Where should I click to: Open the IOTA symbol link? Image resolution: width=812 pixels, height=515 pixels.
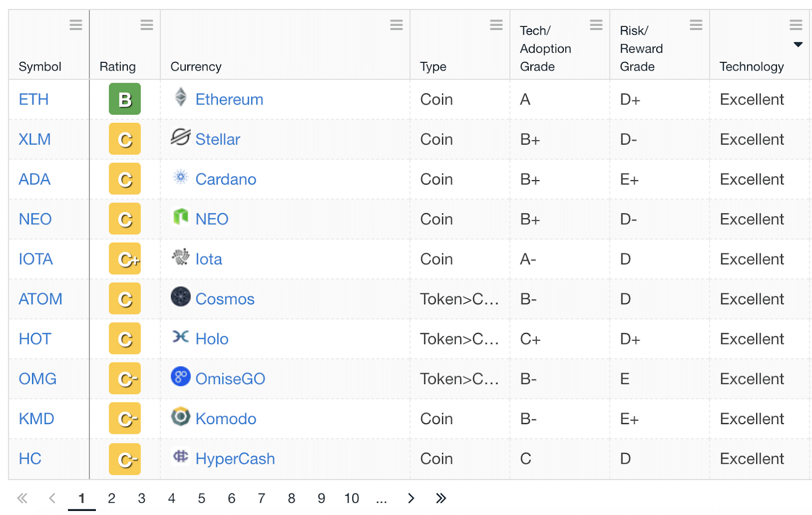click(x=36, y=259)
